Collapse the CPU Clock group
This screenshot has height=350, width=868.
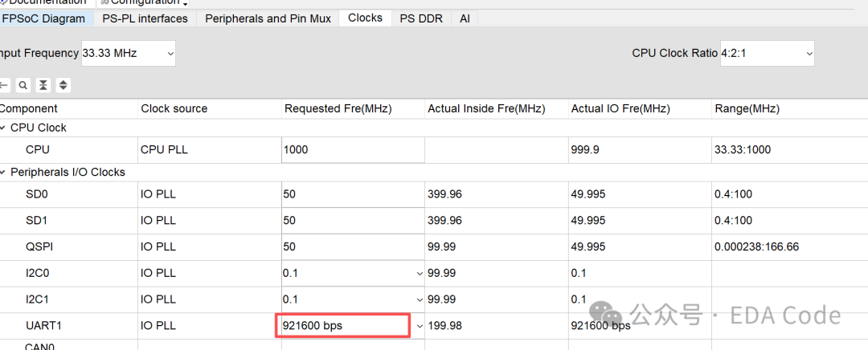(x=4, y=128)
